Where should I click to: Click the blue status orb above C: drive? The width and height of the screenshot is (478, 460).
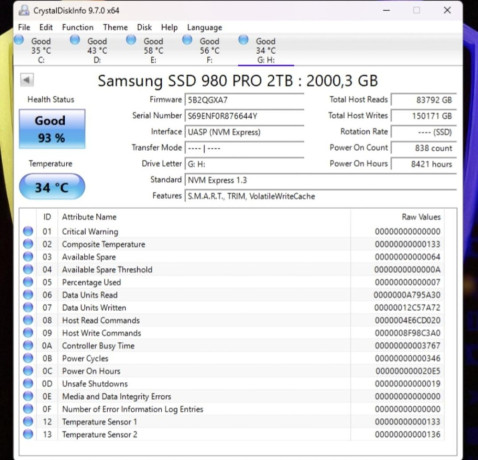tap(19, 40)
